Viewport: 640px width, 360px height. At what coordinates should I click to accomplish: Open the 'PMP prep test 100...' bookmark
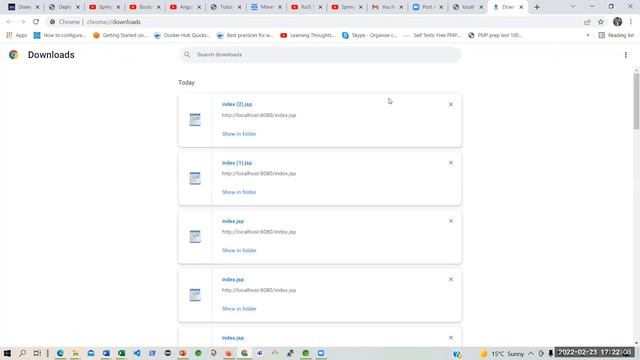tap(495, 36)
